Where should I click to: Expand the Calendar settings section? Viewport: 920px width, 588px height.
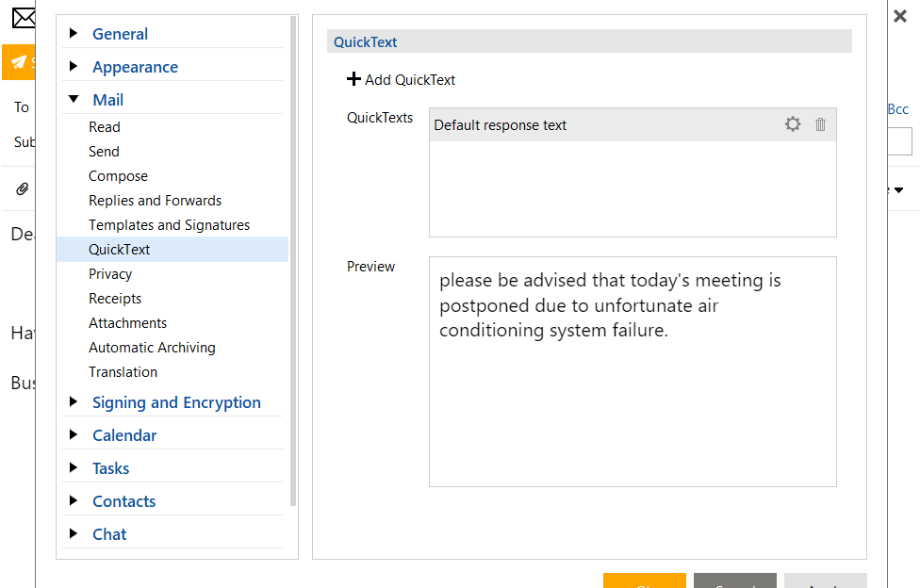click(x=74, y=435)
